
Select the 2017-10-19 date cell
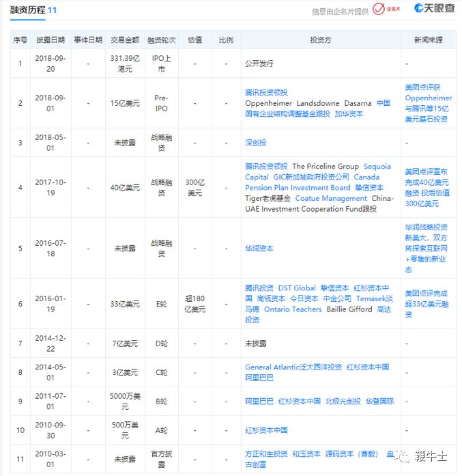click(x=50, y=188)
